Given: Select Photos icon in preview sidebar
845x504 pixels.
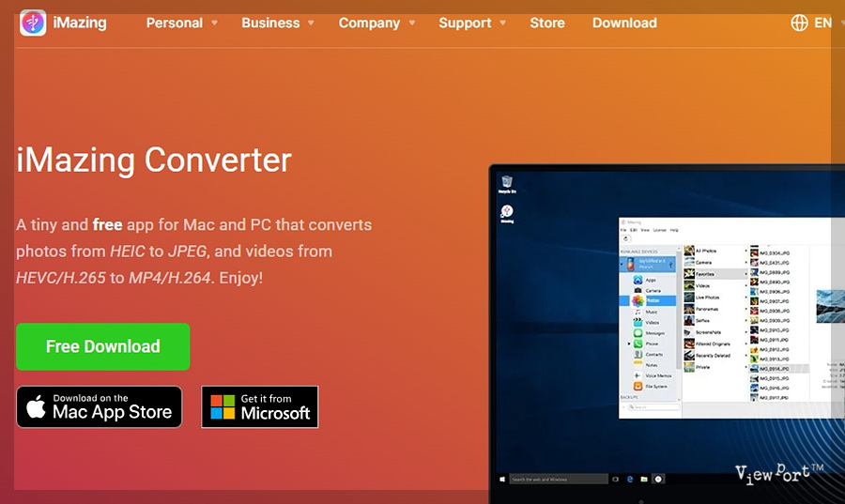Looking at the screenshot, I should 638,300.
